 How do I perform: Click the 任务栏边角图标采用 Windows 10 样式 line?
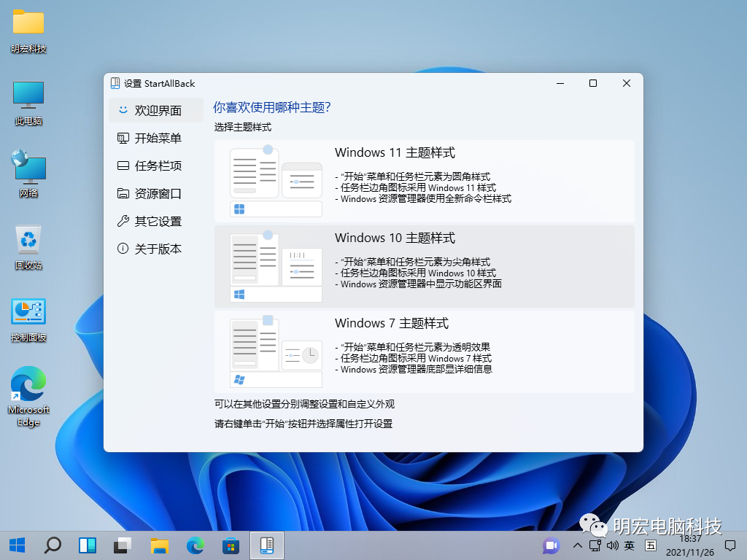pos(415,273)
